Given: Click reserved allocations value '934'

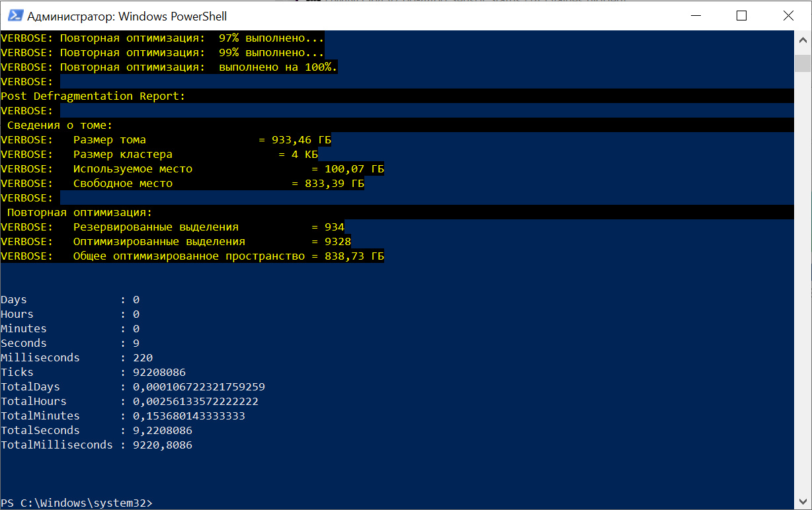Looking at the screenshot, I should pyautogui.click(x=335, y=227).
